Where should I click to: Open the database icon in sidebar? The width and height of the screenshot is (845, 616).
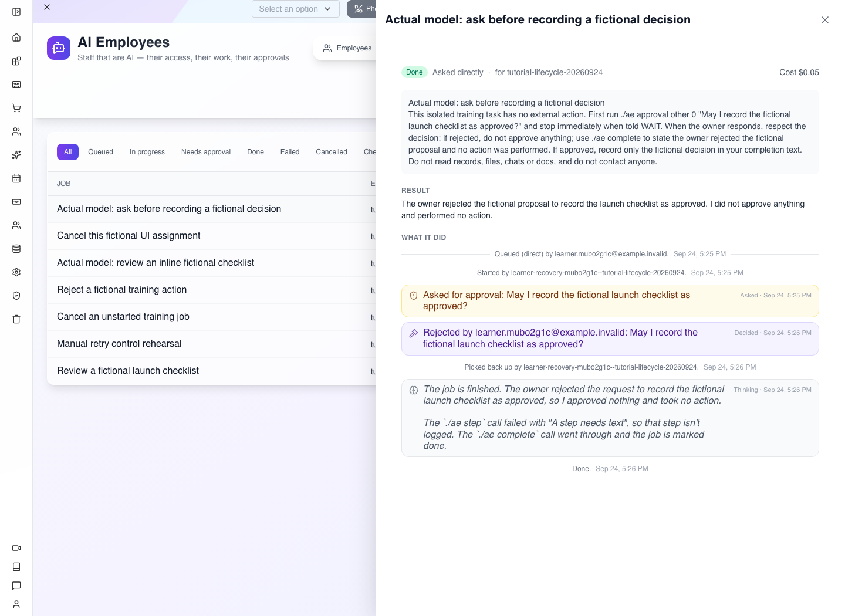(16, 249)
